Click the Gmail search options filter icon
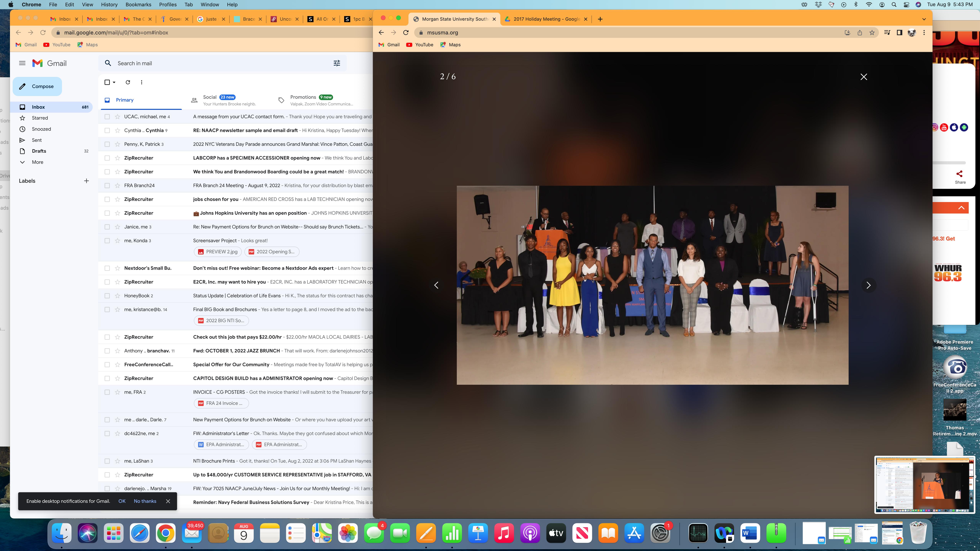The image size is (980, 551). pos(337,63)
